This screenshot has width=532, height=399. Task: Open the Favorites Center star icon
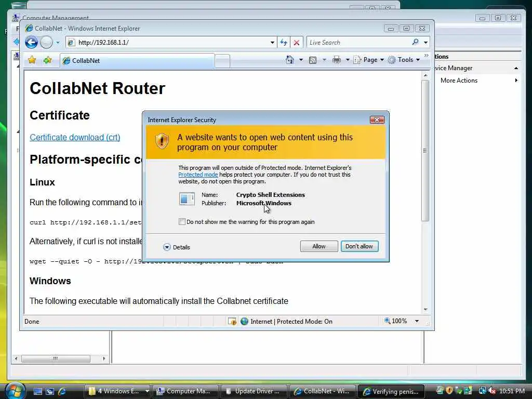(x=32, y=60)
